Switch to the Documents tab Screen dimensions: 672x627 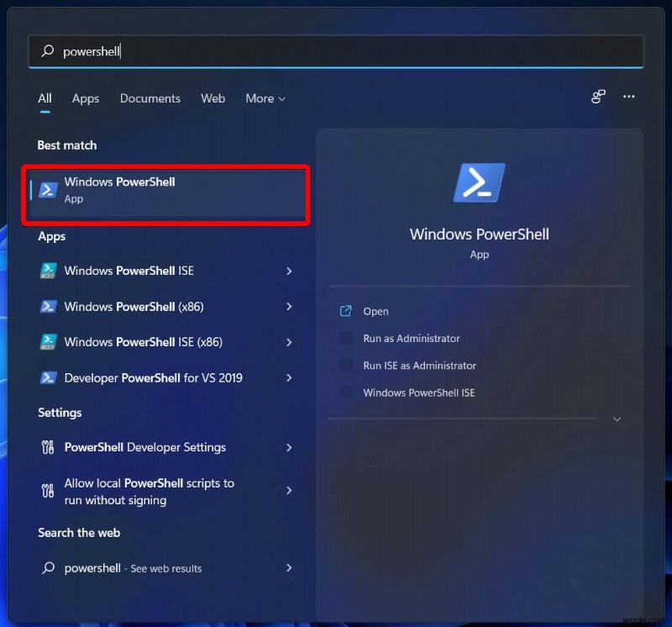click(x=150, y=98)
